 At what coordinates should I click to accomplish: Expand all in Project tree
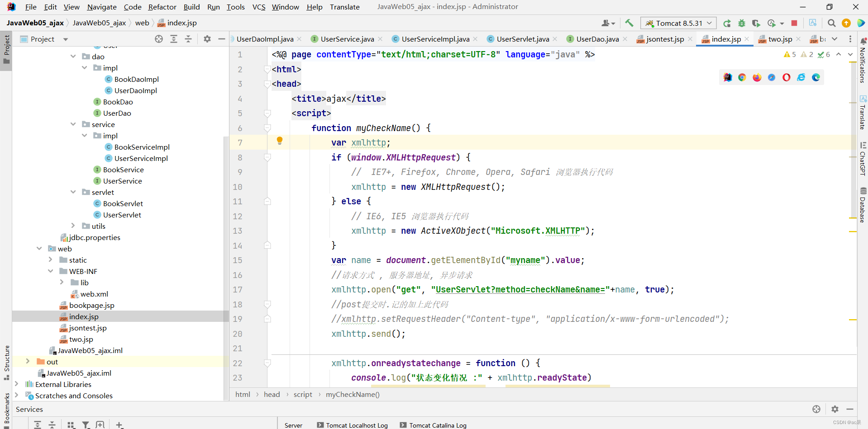coord(174,39)
